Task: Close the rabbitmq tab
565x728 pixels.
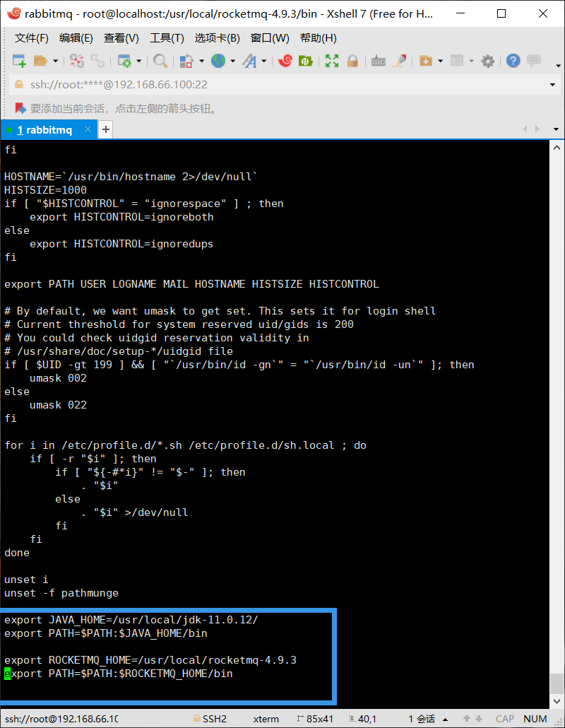Action: [88, 129]
